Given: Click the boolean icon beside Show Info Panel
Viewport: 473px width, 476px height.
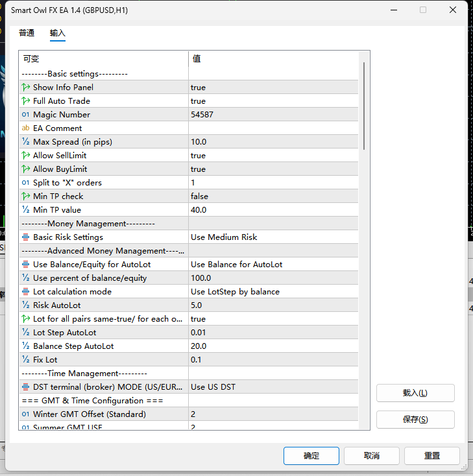Looking at the screenshot, I should pyautogui.click(x=26, y=88).
